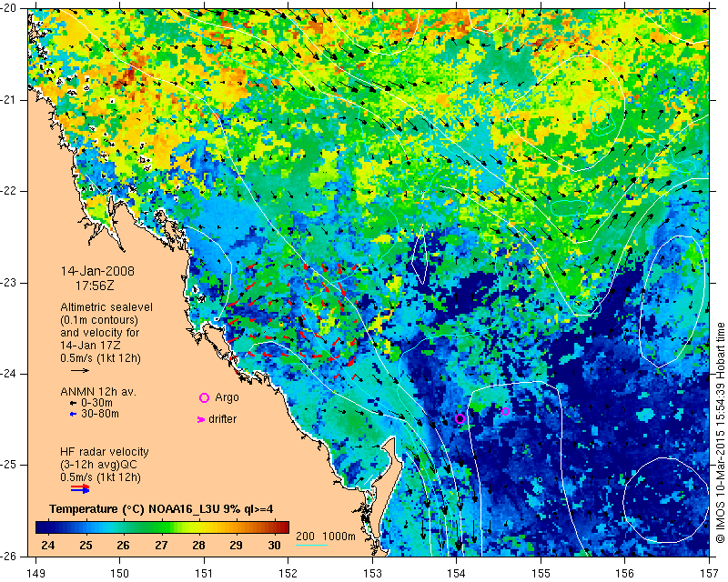
Task: Click the black 0-30m ANMN arrow symbol
Action: (73, 404)
